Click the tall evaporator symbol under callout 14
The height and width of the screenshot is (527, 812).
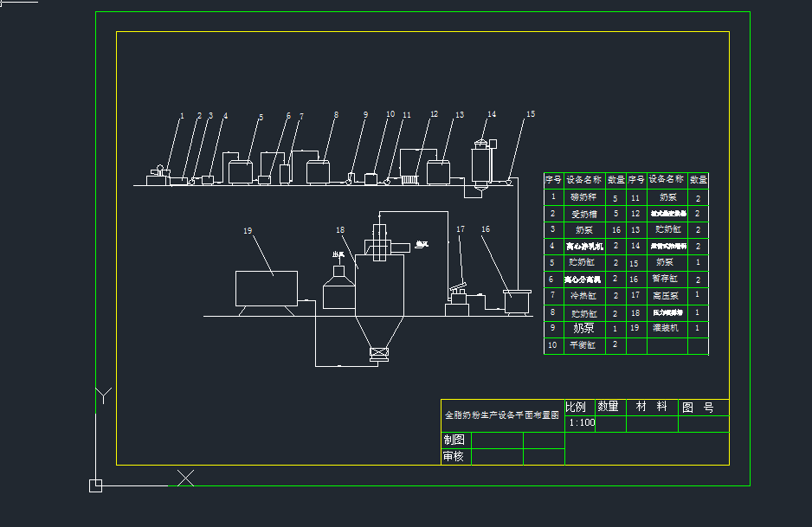(x=480, y=164)
